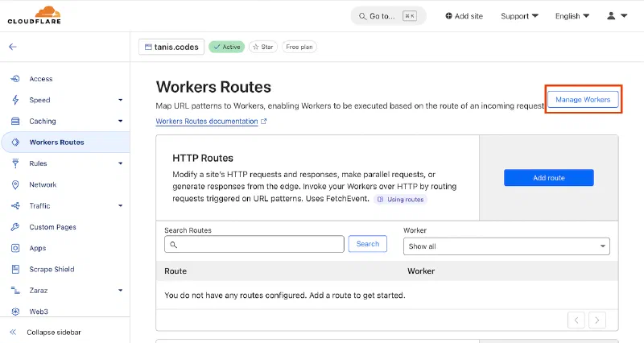The width and height of the screenshot is (644, 343).
Task: Click the Add site button
Action: (464, 16)
